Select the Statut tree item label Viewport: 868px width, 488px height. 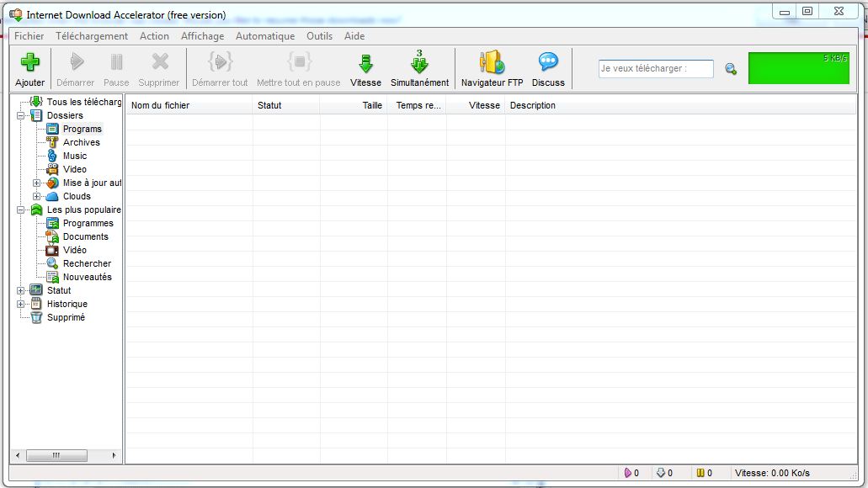point(59,290)
